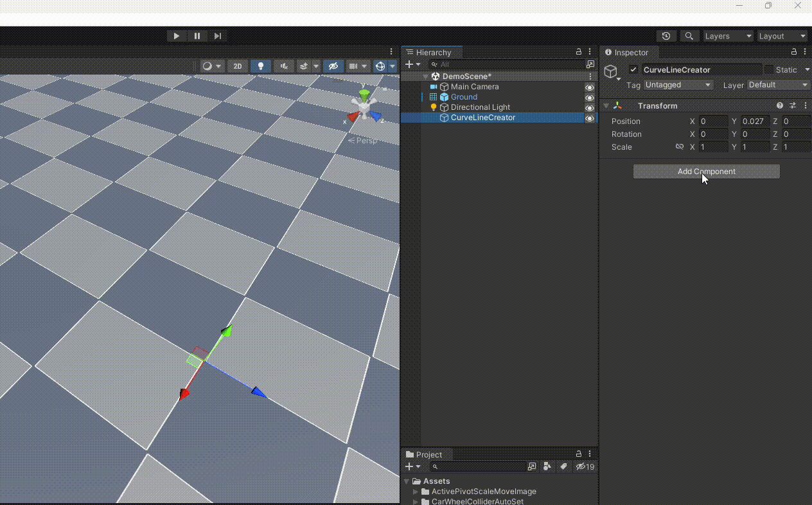Screen dimensions: 812x505
Task: Open the Layout dropdown
Action: (x=782, y=36)
